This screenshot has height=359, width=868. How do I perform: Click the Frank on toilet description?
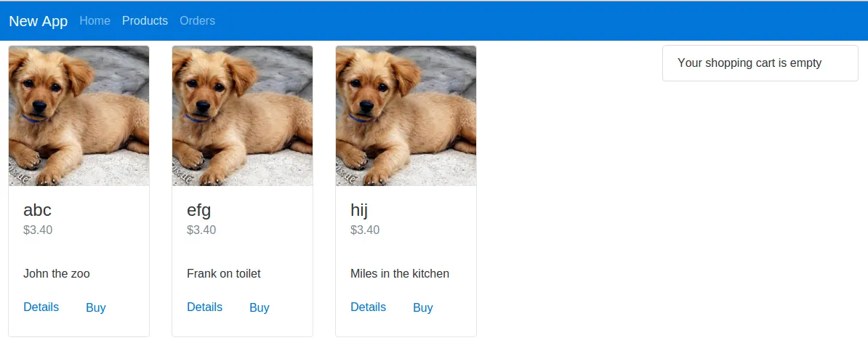click(223, 274)
